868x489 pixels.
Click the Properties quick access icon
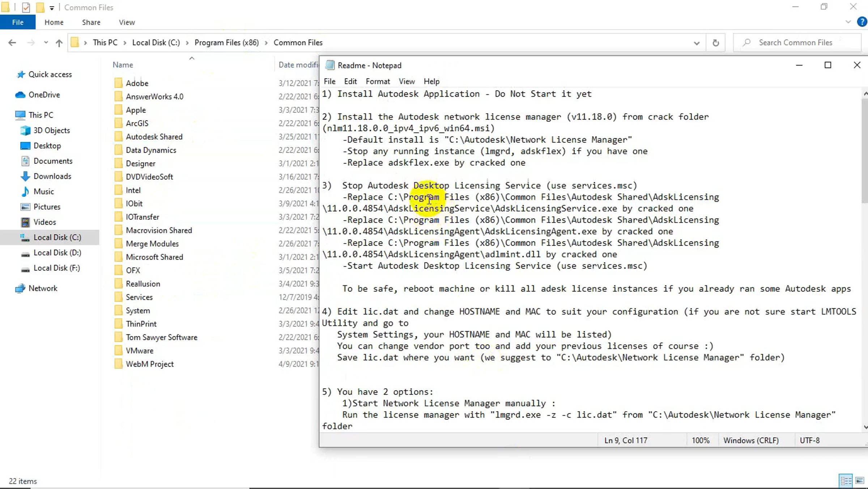26,7
